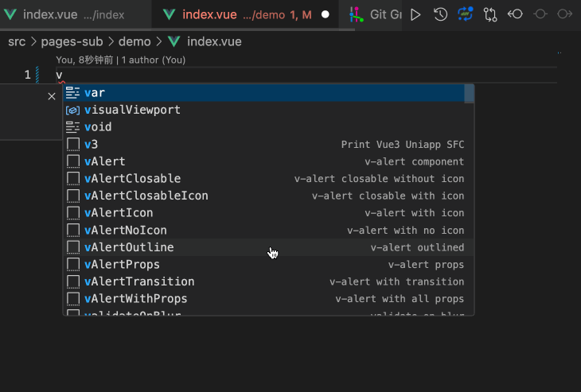Click the Run play icon in the editor toolbar
This screenshot has width=581, height=392.
415,14
